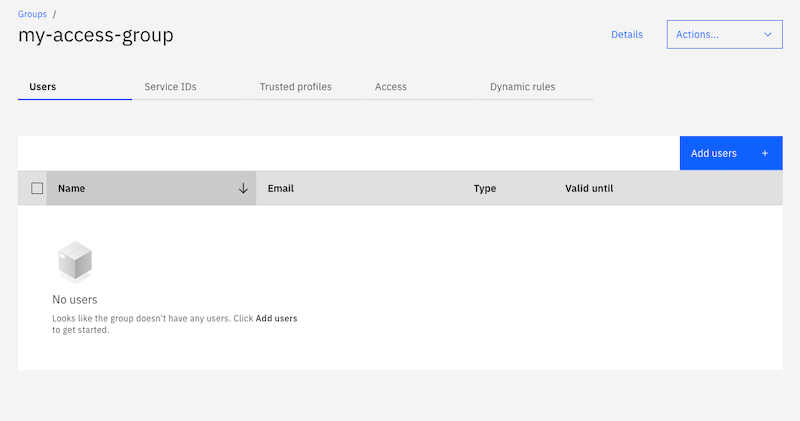This screenshot has height=421, width=800.
Task: Switch to the Service IDs tab
Action: coord(170,87)
